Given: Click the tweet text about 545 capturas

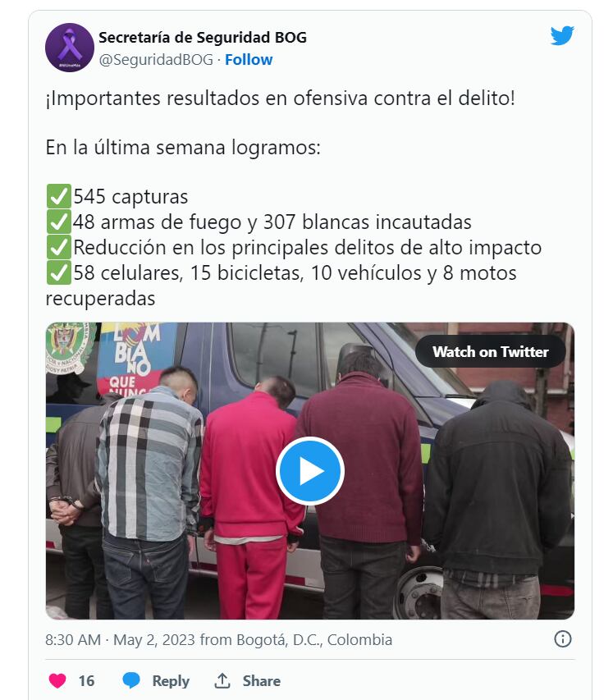Looking at the screenshot, I should pos(130,197).
